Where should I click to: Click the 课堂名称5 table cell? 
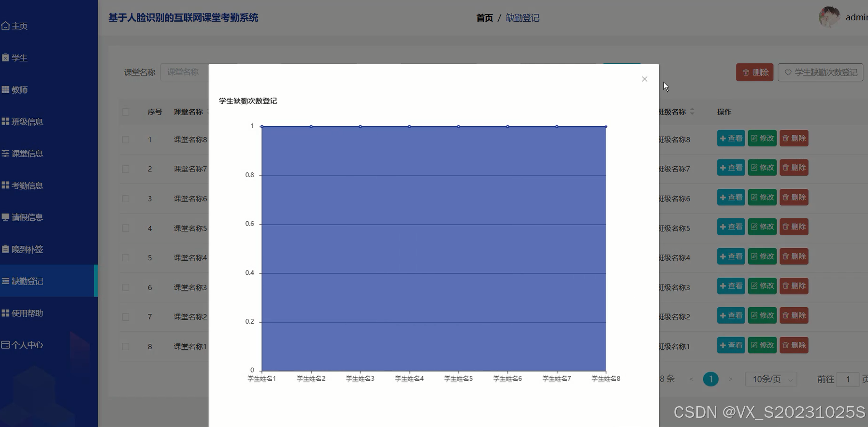pos(190,228)
